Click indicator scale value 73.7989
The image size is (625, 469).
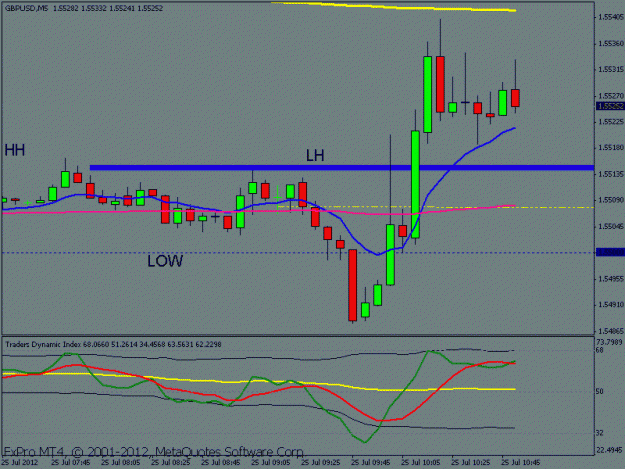coord(609,342)
